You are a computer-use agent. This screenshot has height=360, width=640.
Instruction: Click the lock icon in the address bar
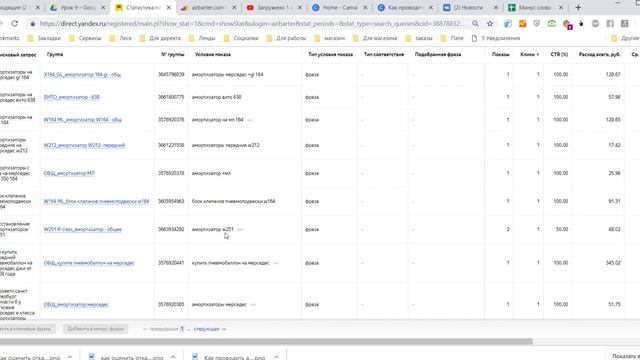(33, 24)
